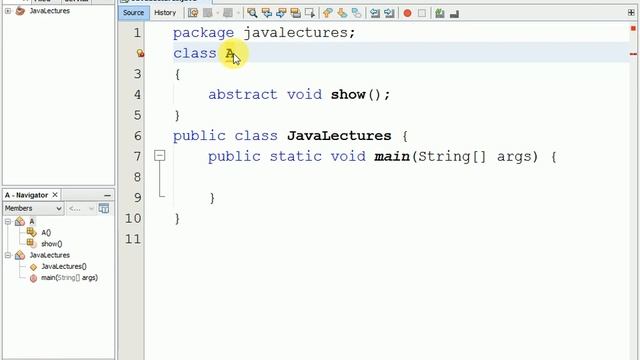Click the Forward navigation icon in editor toolbar
This screenshot has width=640, height=360.
click(228, 13)
